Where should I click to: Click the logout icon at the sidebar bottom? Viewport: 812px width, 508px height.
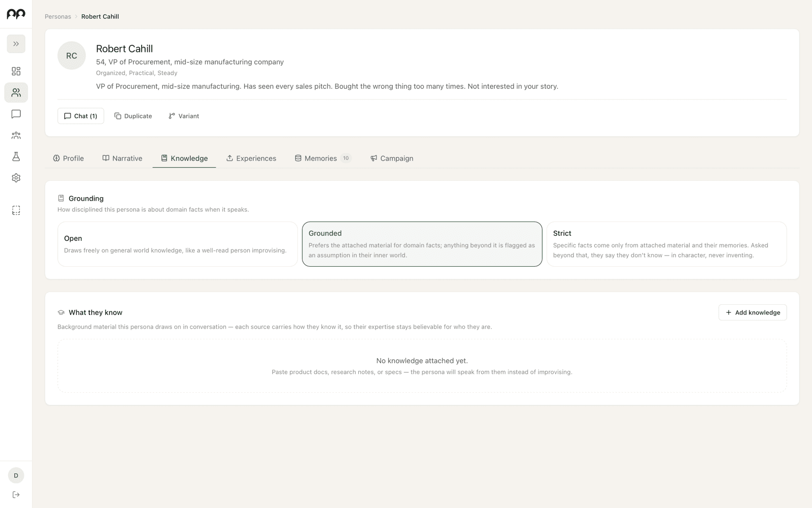(16, 495)
